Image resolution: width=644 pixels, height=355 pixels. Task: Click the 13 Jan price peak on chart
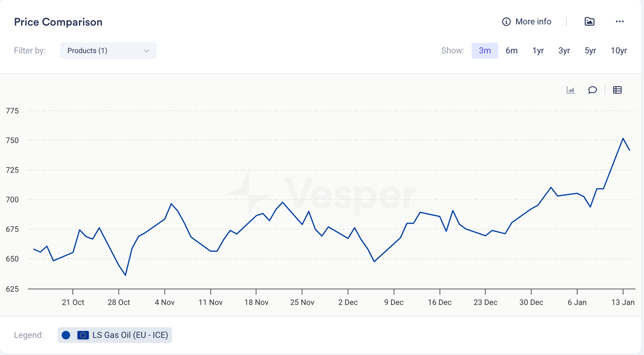coord(623,139)
